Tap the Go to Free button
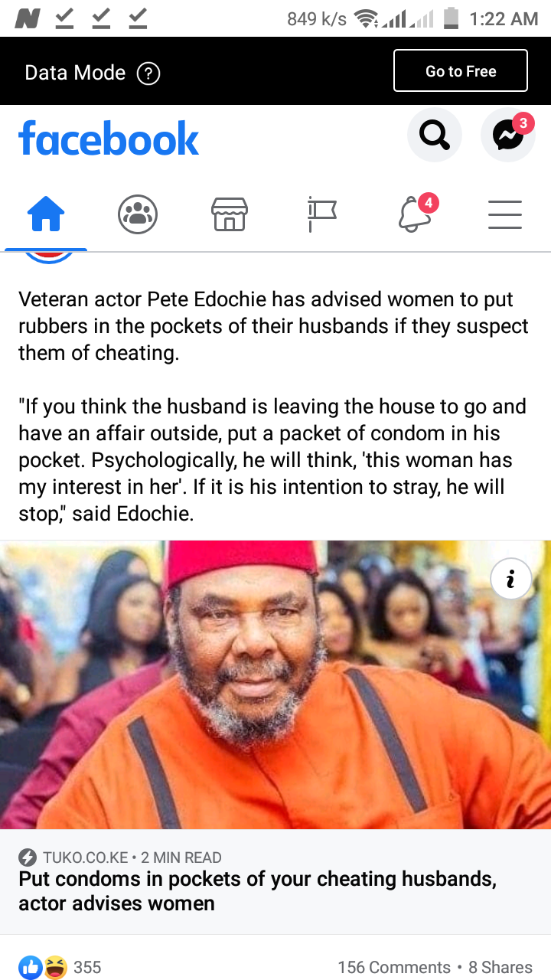This screenshot has width=551, height=980. [x=461, y=71]
